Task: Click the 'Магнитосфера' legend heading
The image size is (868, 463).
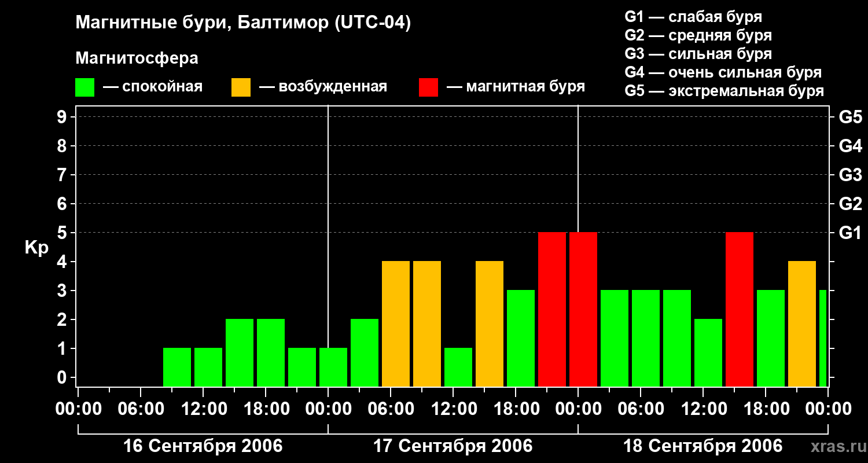Action: point(137,58)
